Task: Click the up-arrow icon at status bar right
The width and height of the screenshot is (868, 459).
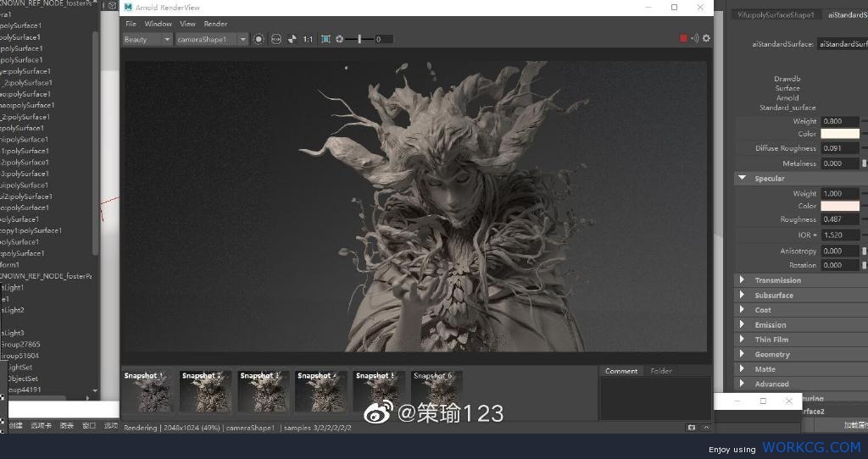Action: [706, 428]
